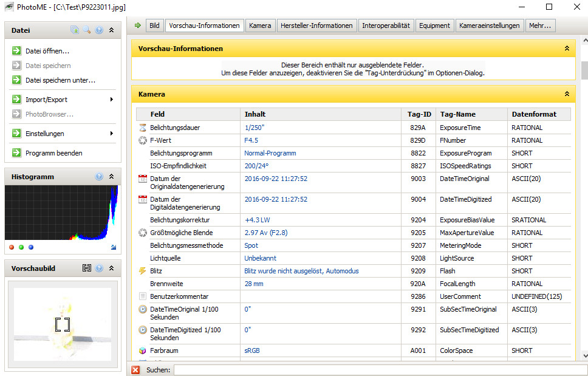
Task: Collapse the Vorschau-Informationen section
Action: tap(567, 48)
